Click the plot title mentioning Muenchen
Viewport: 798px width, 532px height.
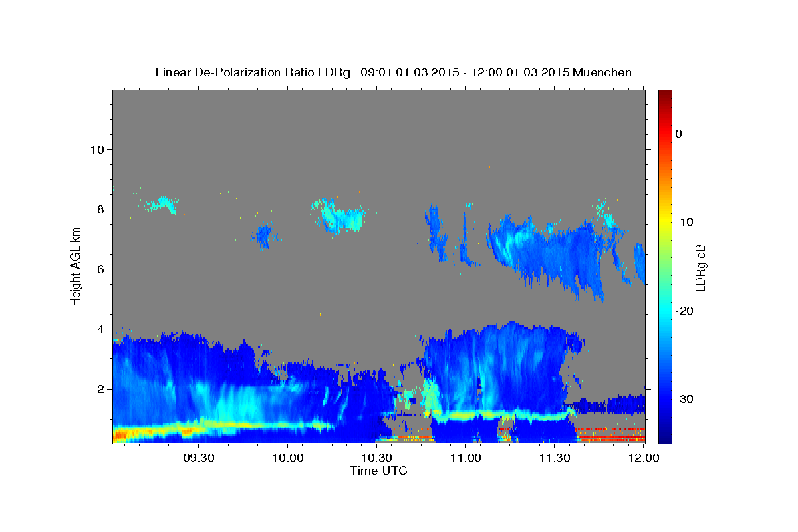(393, 72)
